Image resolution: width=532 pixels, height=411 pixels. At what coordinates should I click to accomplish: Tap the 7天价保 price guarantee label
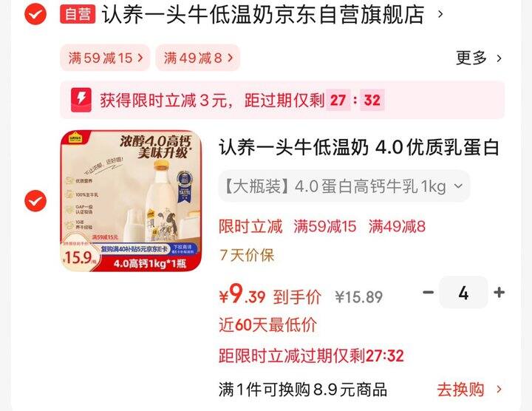pyautogui.click(x=247, y=255)
